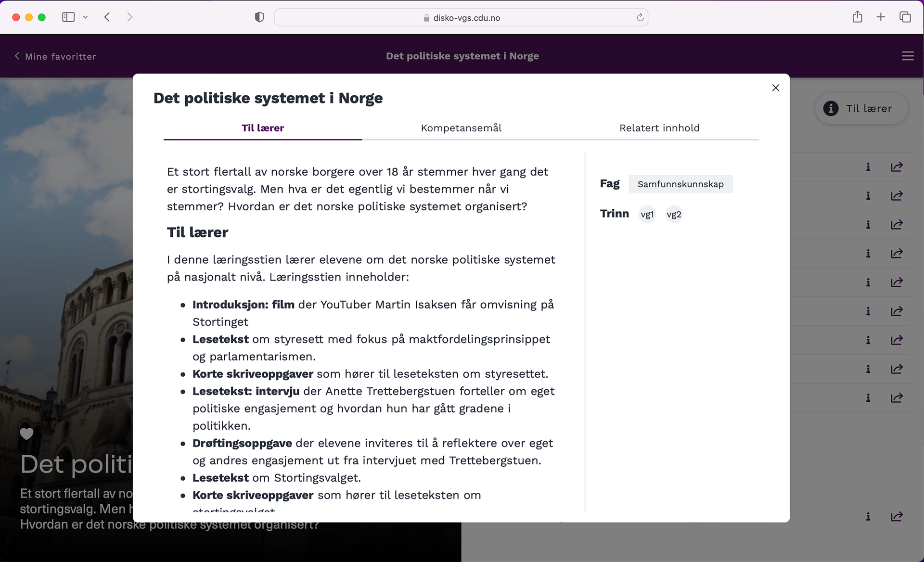924x562 pixels.
Task: Select the Til lærer tab in modal
Action: [263, 128]
